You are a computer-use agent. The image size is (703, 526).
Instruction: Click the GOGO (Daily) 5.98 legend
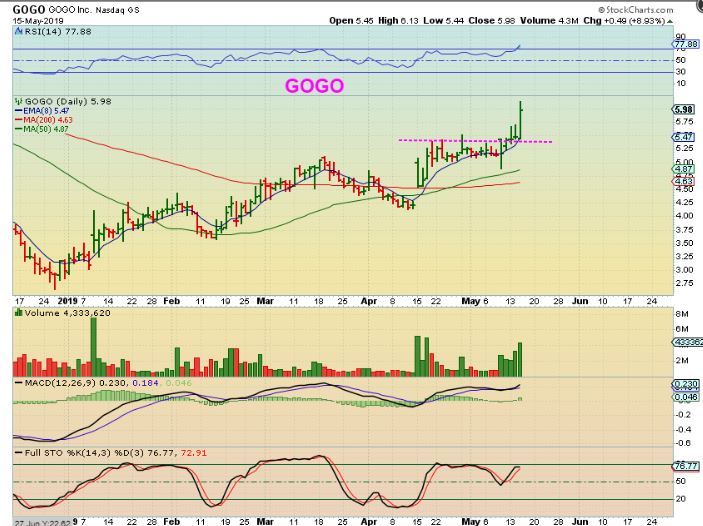coord(68,101)
